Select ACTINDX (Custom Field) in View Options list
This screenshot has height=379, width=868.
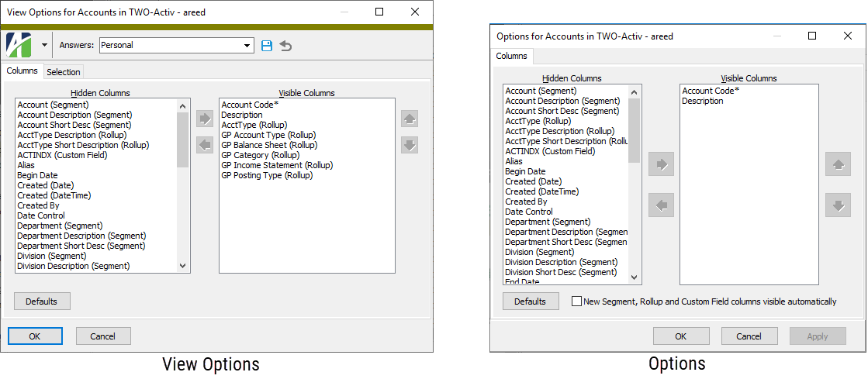62,155
